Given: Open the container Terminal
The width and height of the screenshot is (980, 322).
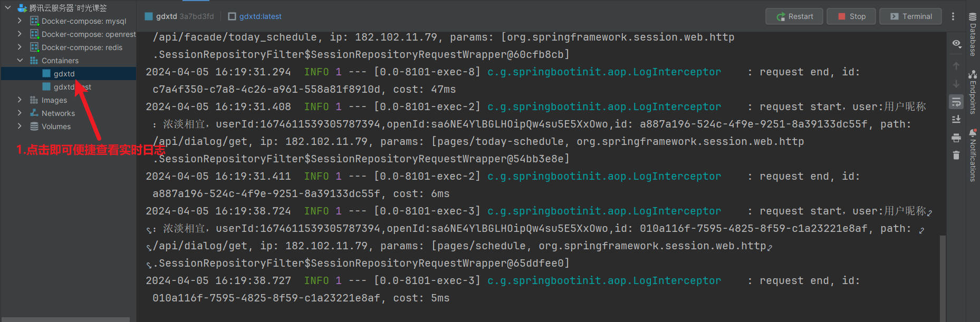Looking at the screenshot, I should (x=911, y=16).
